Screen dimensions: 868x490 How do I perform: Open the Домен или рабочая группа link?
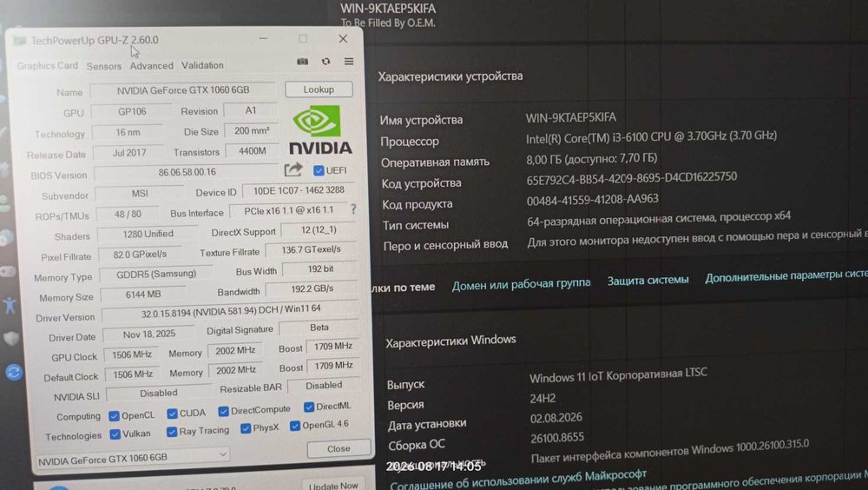pyautogui.click(x=521, y=284)
